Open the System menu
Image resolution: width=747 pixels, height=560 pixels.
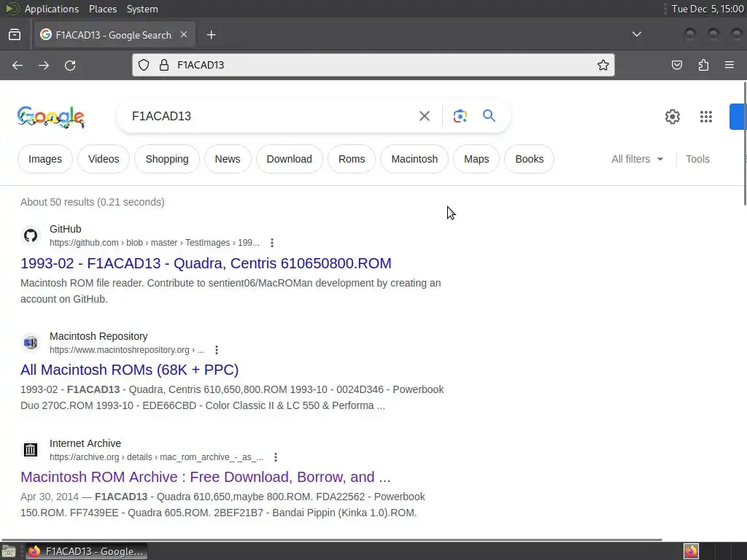pos(142,9)
